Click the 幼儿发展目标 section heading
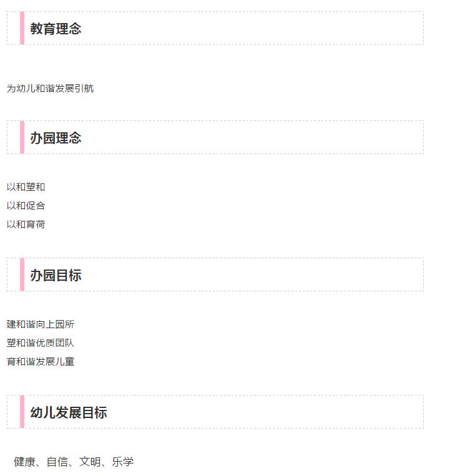The width and height of the screenshot is (452, 476). [x=68, y=412]
